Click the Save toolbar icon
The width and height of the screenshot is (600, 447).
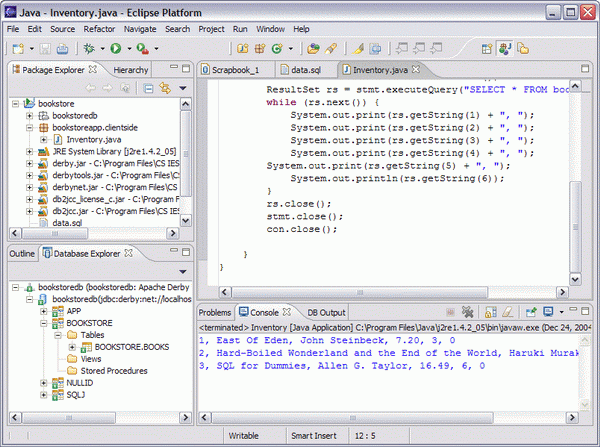45,49
